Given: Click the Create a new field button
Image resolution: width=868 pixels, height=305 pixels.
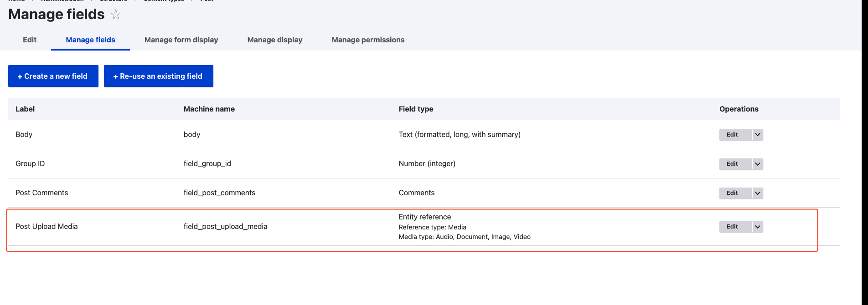Looking at the screenshot, I should 53,76.
